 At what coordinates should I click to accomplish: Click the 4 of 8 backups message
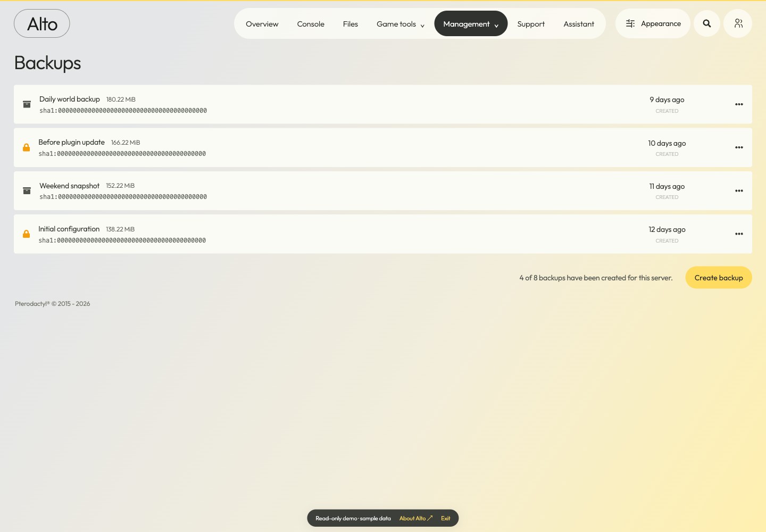[x=596, y=278]
